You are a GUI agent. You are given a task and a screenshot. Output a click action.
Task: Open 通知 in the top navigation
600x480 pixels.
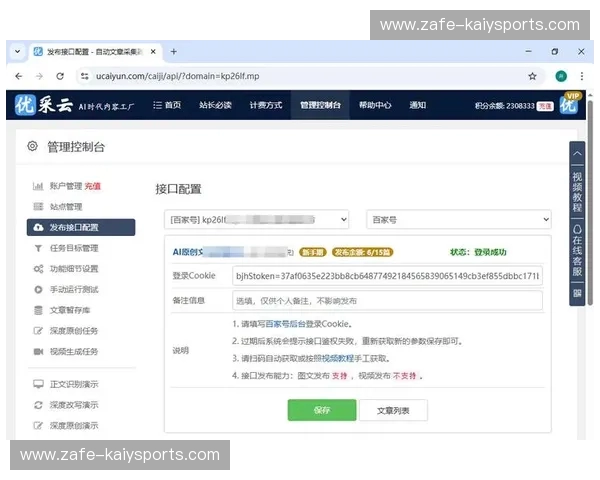point(417,105)
